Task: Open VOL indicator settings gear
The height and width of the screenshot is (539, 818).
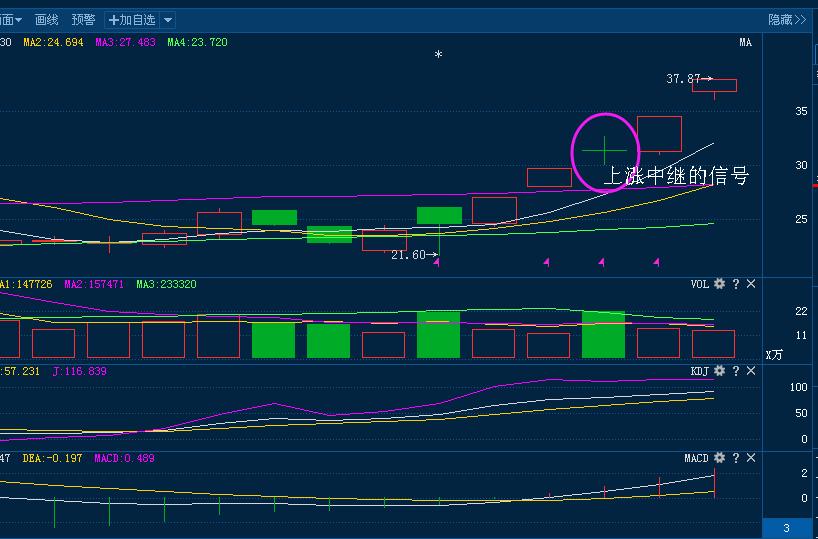Action: pos(719,284)
